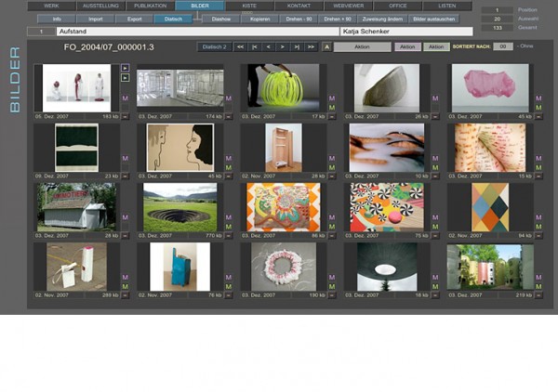Open the purple Aktion dropdown
The height and width of the screenshot is (392, 558).
[x=406, y=46]
